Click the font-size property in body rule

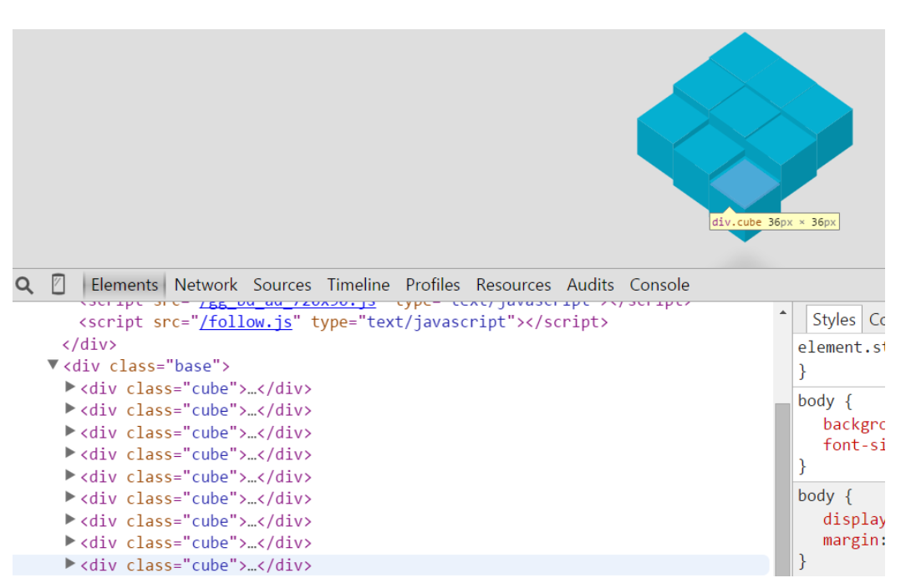pos(853,445)
